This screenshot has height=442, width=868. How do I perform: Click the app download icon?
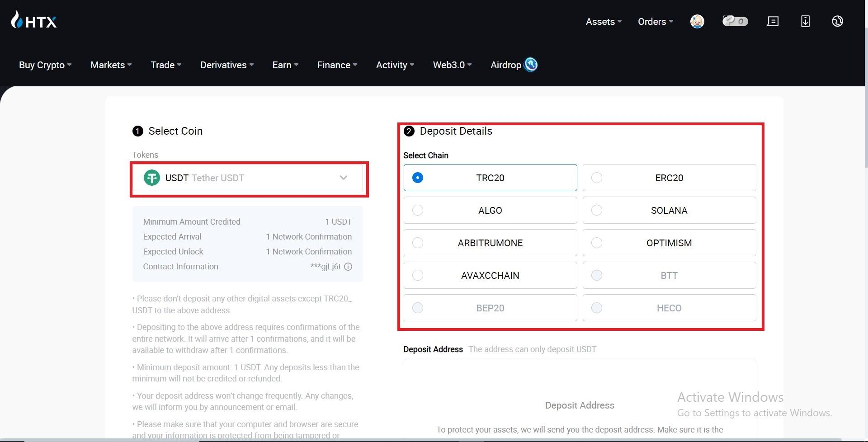click(x=805, y=21)
